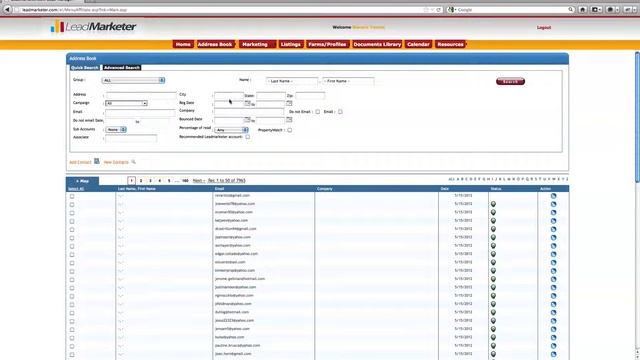Viewport: 640px width, 360px height.
Task: Click the browser home icon
Action: (x=583, y=9)
